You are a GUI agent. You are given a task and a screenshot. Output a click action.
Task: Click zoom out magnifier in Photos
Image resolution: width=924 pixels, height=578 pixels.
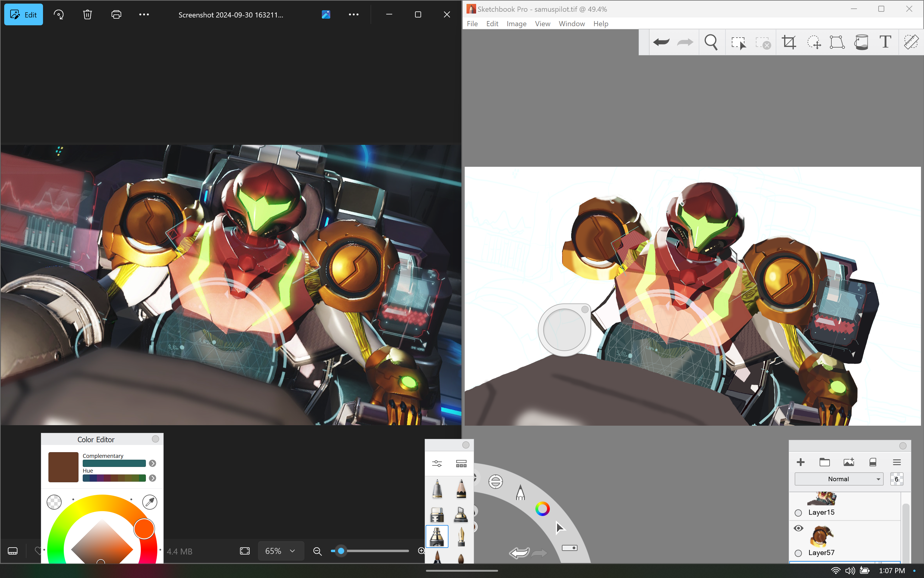coord(317,551)
